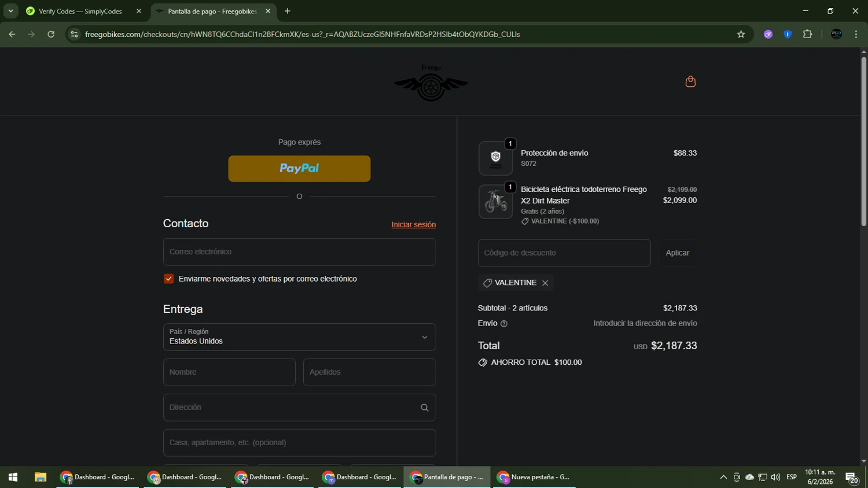
Task: Click the AHORRO TOTAL $100.00 text
Action: tap(536, 363)
